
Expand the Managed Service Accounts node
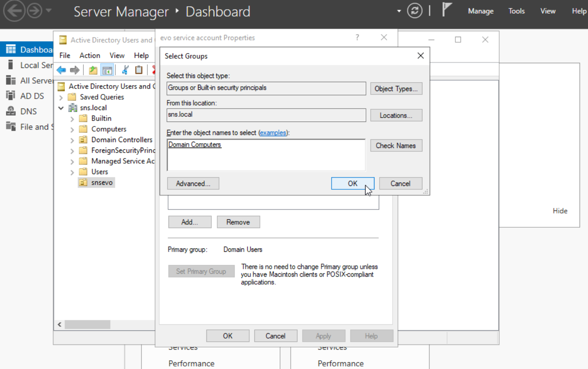pyautogui.click(x=72, y=162)
